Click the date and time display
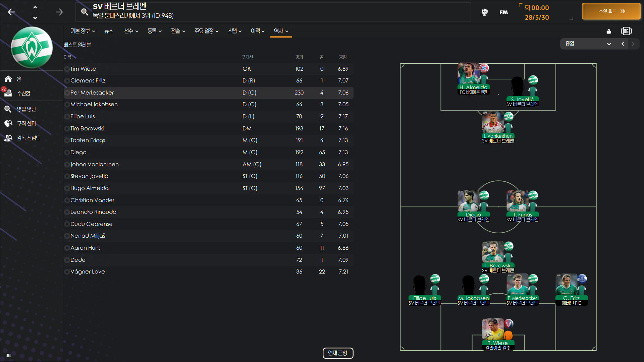 point(537,12)
